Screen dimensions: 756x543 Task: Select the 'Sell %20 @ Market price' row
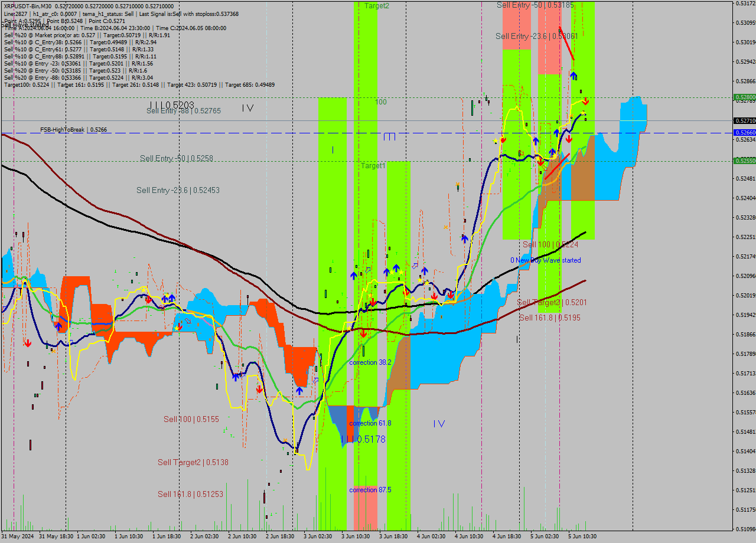tap(87, 35)
